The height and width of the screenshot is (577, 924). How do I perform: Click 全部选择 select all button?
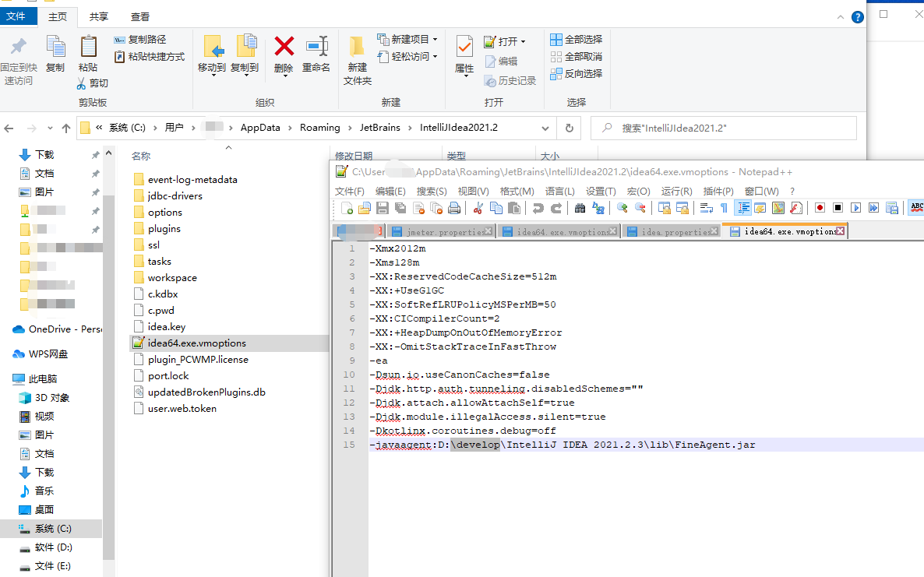pyautogui.click(x=576, y=40)
